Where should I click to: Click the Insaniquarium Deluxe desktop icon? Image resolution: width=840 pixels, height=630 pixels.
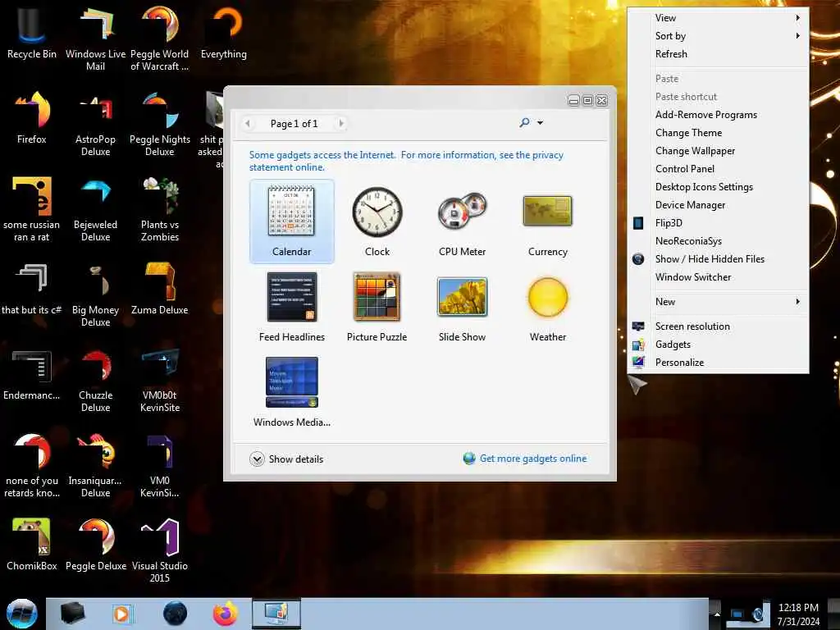[x=95, y=465]
